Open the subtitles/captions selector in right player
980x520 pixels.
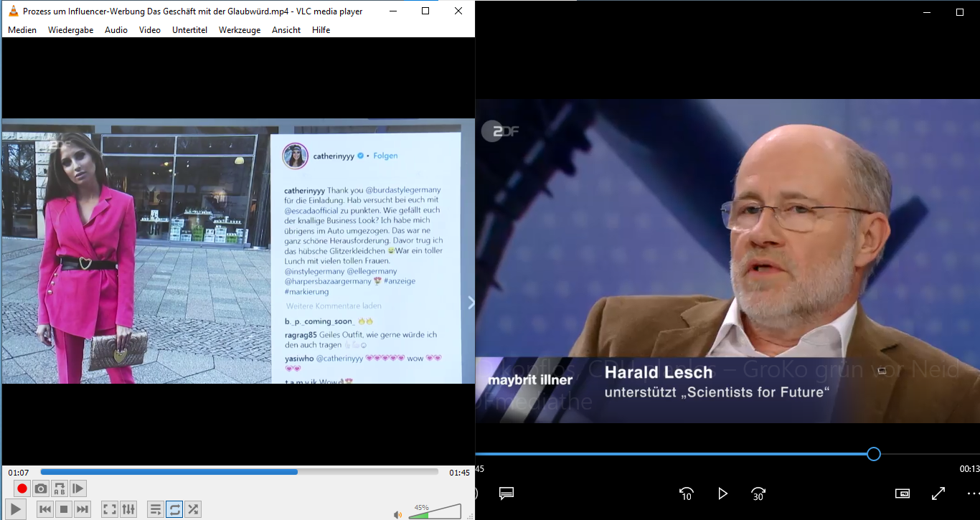[507, 493]
